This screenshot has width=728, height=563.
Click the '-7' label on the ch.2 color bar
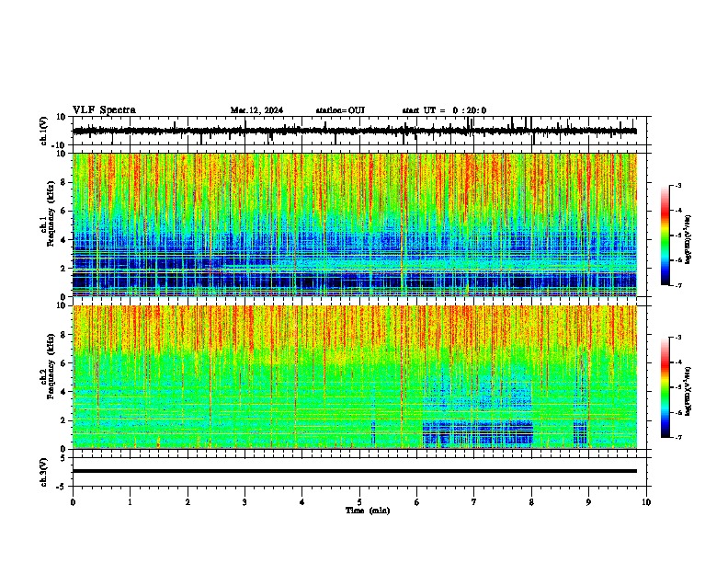tap(677, 437)
